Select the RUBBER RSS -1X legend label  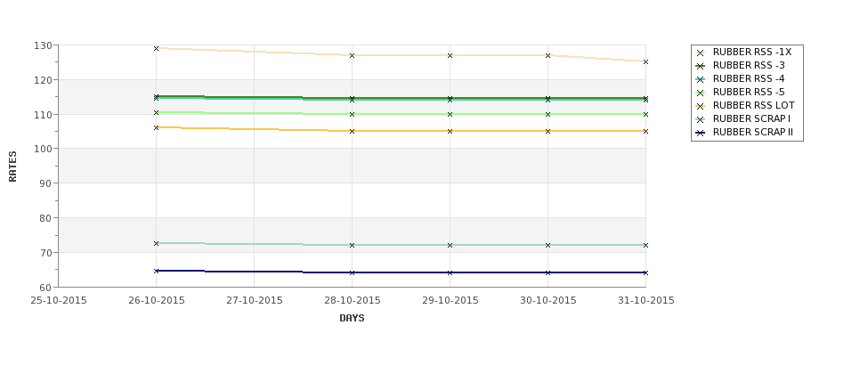(x=752, y=52)
